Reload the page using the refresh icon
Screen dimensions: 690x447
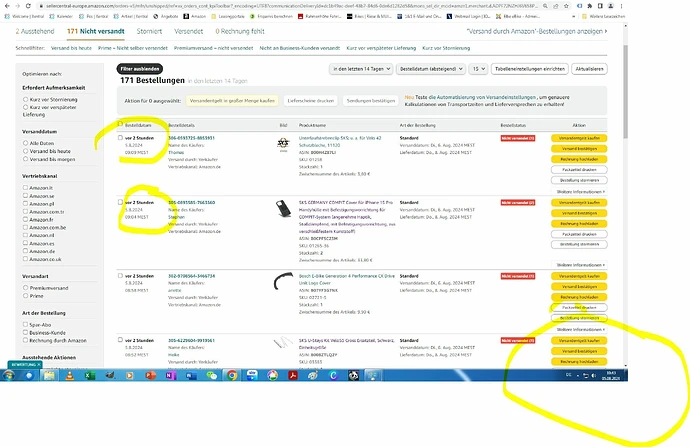(28, 6)
